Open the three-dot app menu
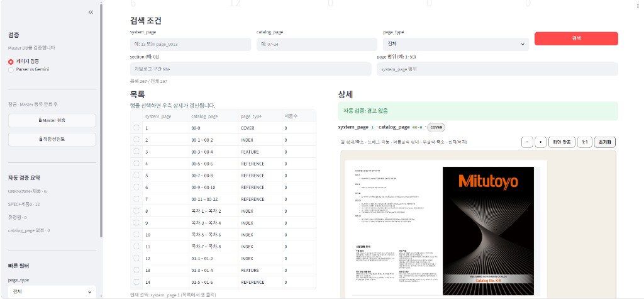Screen dimensions: 644x299 [x=638, y=6]
